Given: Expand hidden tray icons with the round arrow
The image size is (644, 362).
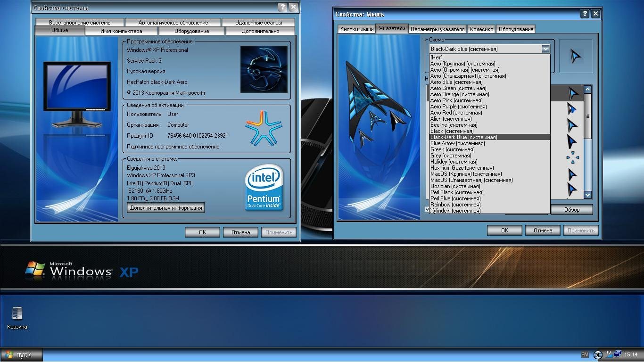Looking at the screenshot, I should pos(598,355).
